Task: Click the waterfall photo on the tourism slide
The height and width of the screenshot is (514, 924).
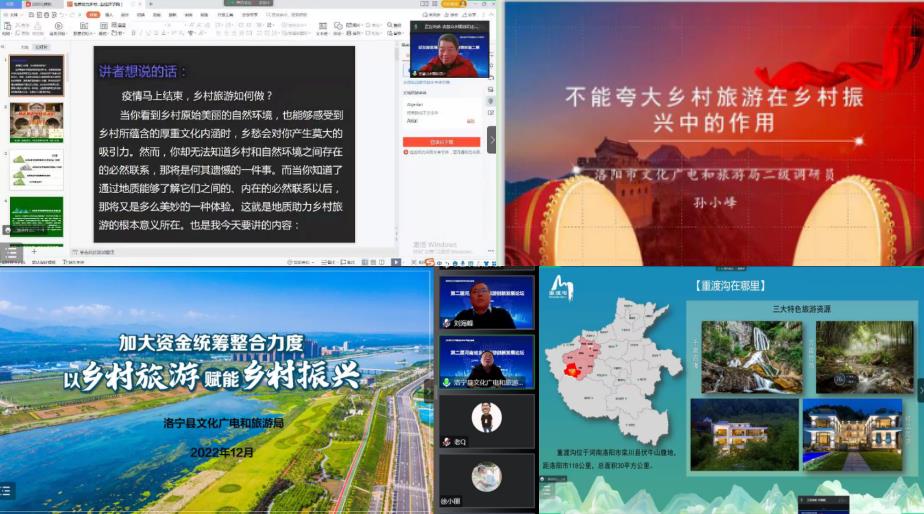Action: pos(751,356)
